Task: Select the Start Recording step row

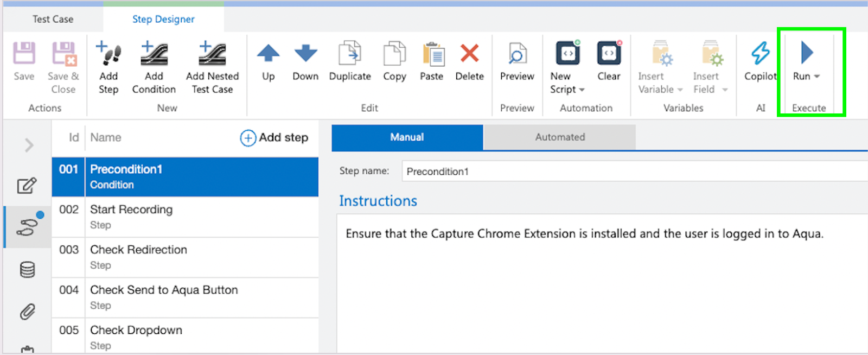Action: click(x=184, y=217)
